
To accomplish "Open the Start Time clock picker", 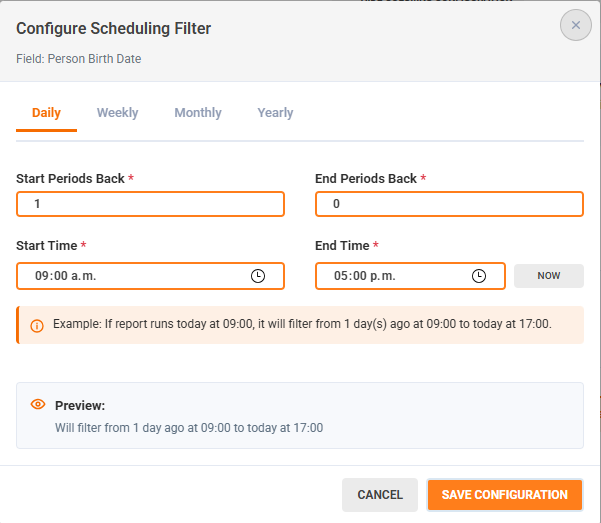I will [x=258, y=276].
